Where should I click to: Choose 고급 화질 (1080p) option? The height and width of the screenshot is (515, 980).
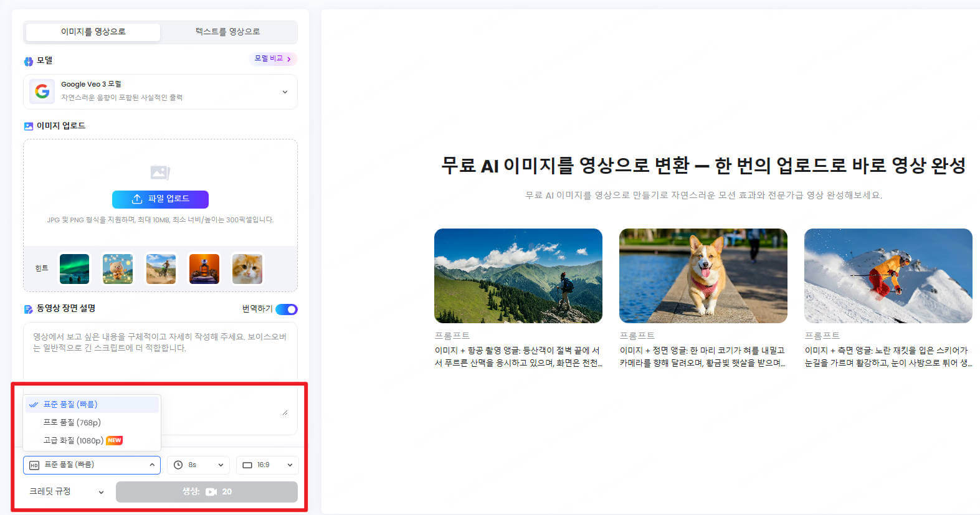tap(92, 440)
